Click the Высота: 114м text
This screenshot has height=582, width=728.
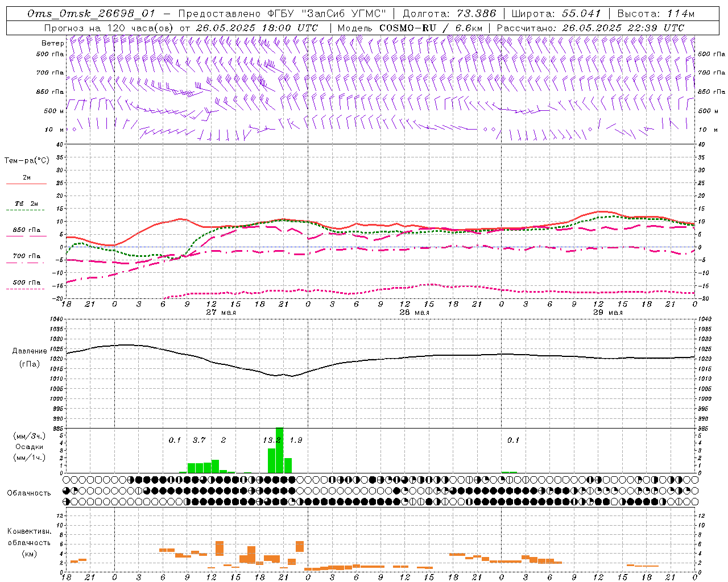pyautogui.click(x=656, y=14)
